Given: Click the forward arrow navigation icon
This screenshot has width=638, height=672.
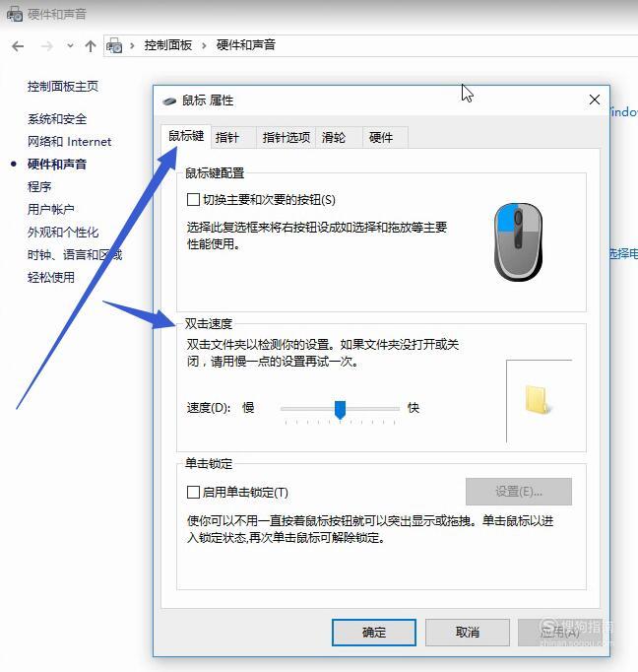Looking at the screenshot, I should pos(46,46).
